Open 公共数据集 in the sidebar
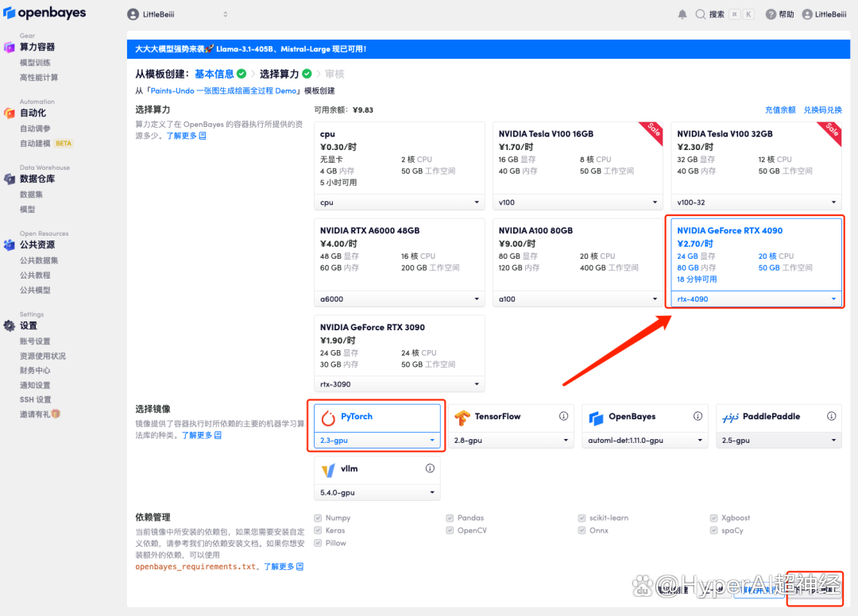858x616 pixels. coord(39,260)
